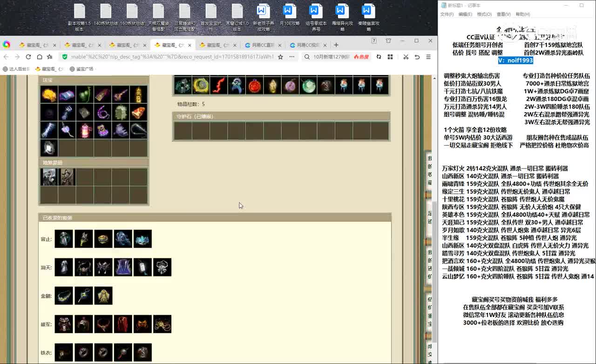The width and height of the screenshot is (596, 364).
Task: Open a new browser tab
Action: click(x=336, y=45)
